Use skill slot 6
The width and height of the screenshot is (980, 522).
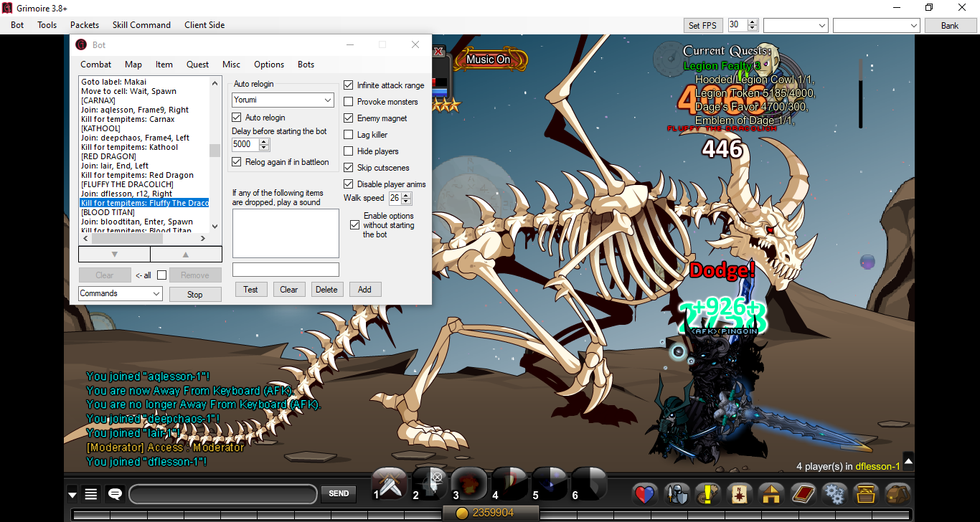(x=589, y=485)
